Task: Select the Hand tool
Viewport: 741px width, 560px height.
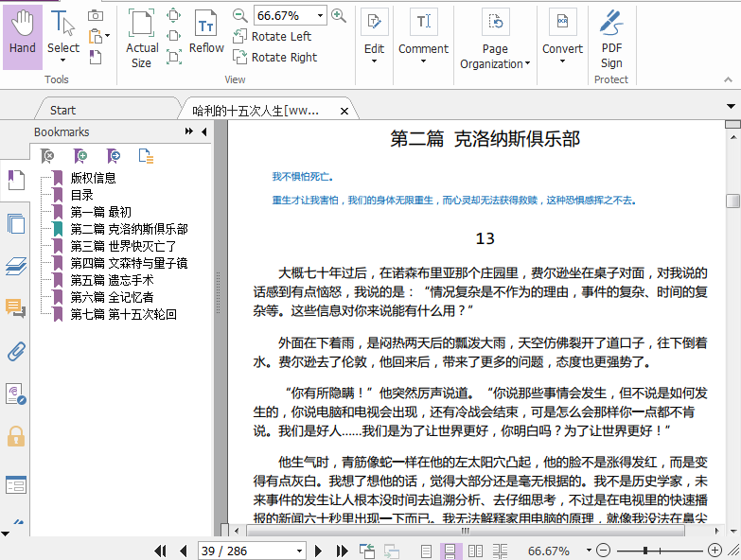Action: pos(22,36)
